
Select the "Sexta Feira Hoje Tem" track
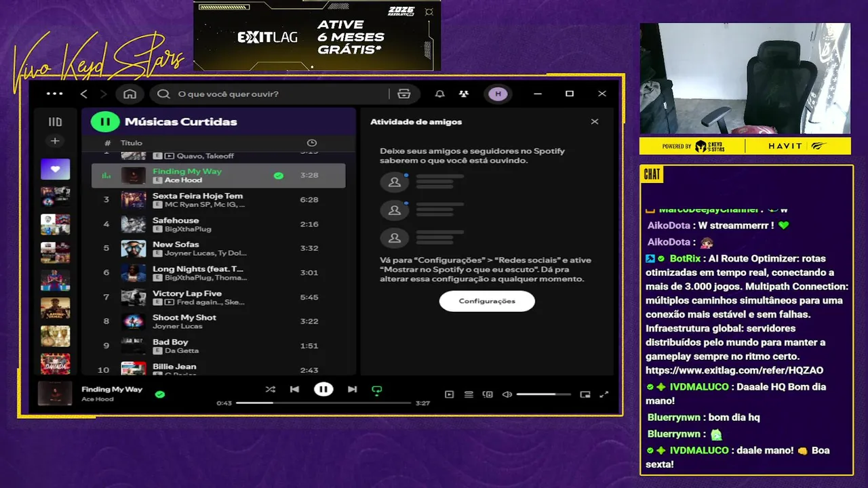click(x=218, y=199)
